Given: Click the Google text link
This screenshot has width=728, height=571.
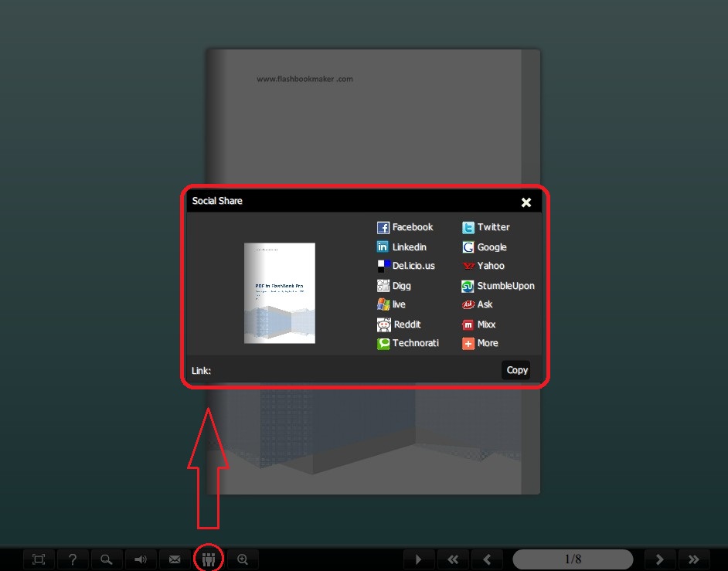Looking at the screenshot, I should [x=492, y=247].
